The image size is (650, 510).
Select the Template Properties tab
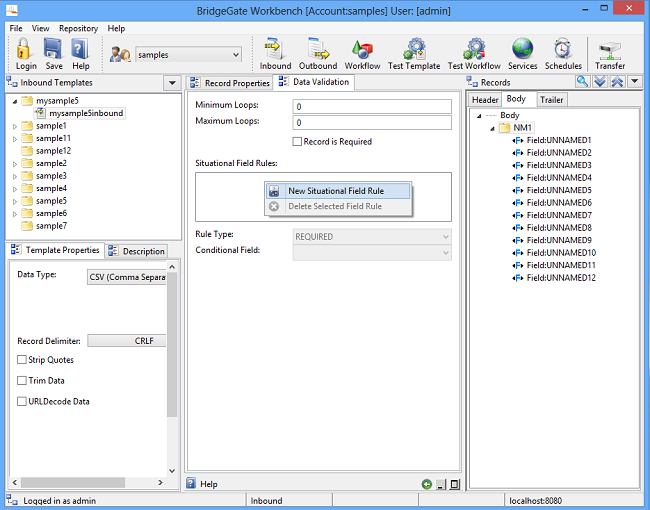pos(55,250)
